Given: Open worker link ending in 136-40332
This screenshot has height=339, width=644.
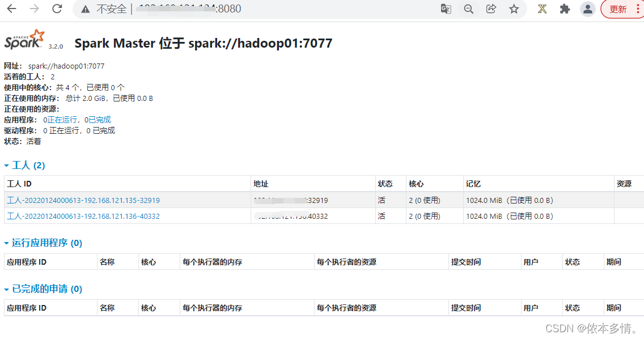Looking at the screenshot, I should pyautogui.click(x=83, y=216).
